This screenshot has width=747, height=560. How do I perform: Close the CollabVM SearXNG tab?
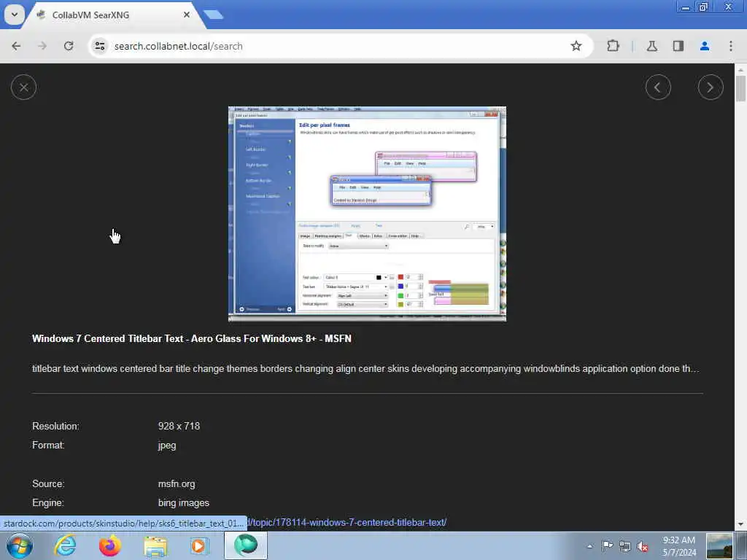[x=187, y=15]
